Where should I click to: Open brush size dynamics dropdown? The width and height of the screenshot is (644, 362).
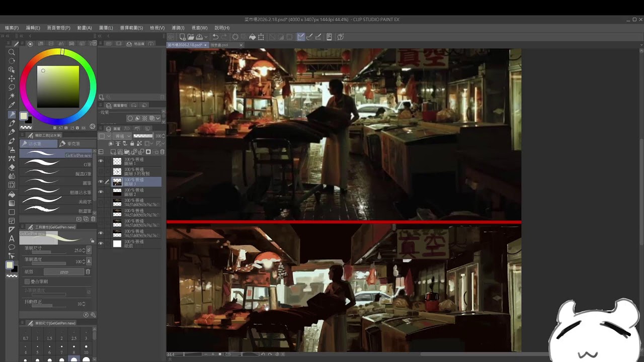[x=89, y=250]
